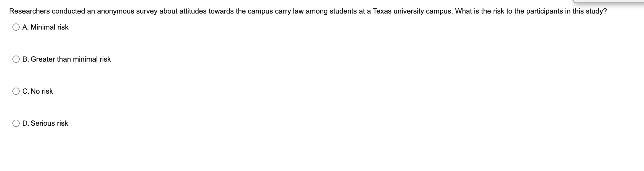
Task: Select the radio button for B. Greater than minimal risk
Action: click(x=16, y=59)
